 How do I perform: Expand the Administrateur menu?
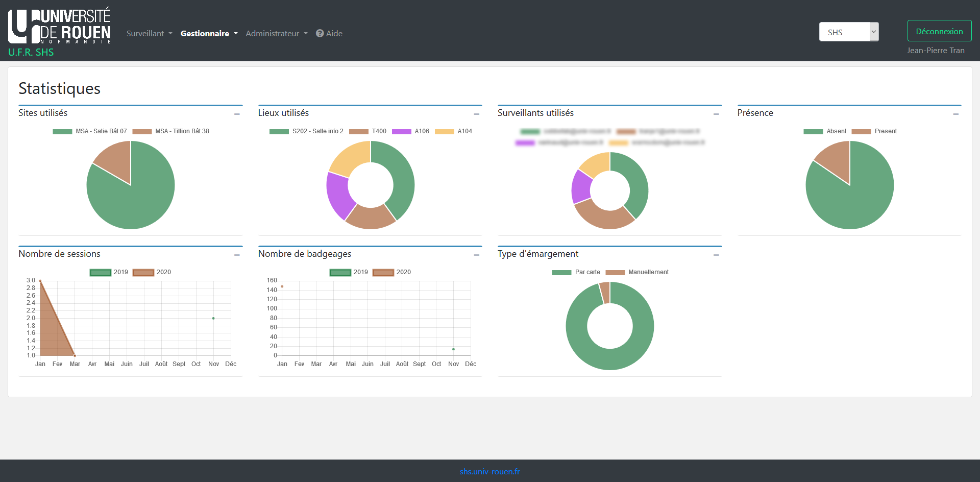pyautogui.click(x=276, y=33)
